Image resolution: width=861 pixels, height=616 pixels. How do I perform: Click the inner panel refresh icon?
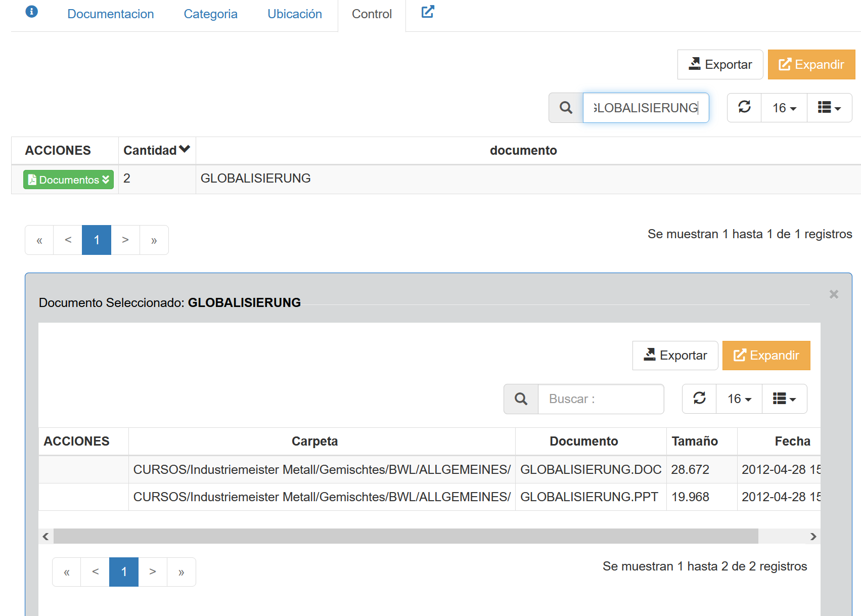click(699, 399)
